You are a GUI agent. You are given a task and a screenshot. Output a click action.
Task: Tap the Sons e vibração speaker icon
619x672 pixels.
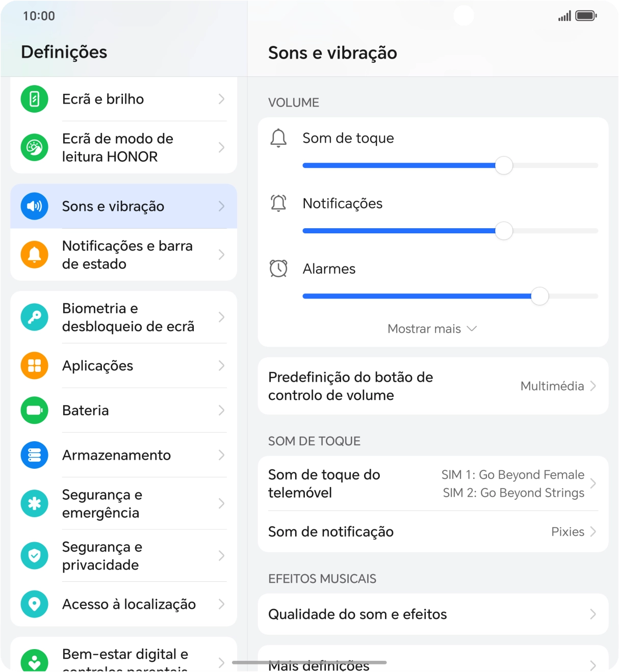click(34, 206)
